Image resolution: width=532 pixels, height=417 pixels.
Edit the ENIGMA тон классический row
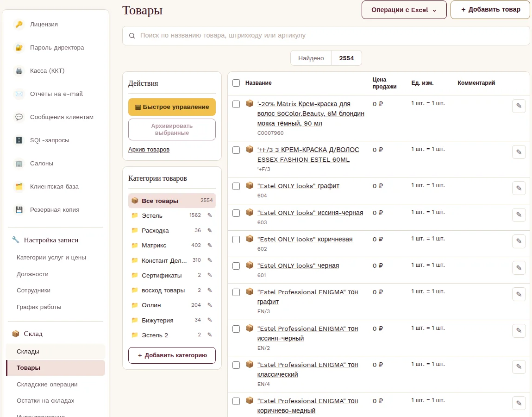tap(519, 367)
